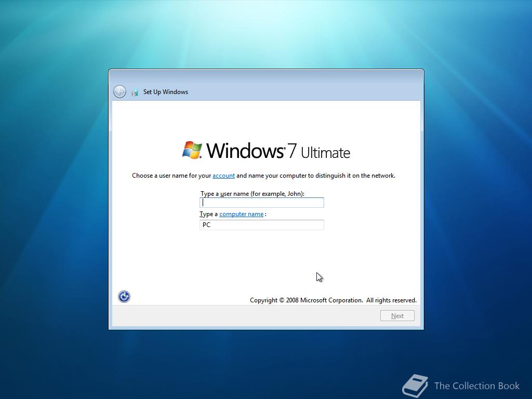Click the Set Up Windows title icon
532x399 pixels.
(x=135, y=92)
